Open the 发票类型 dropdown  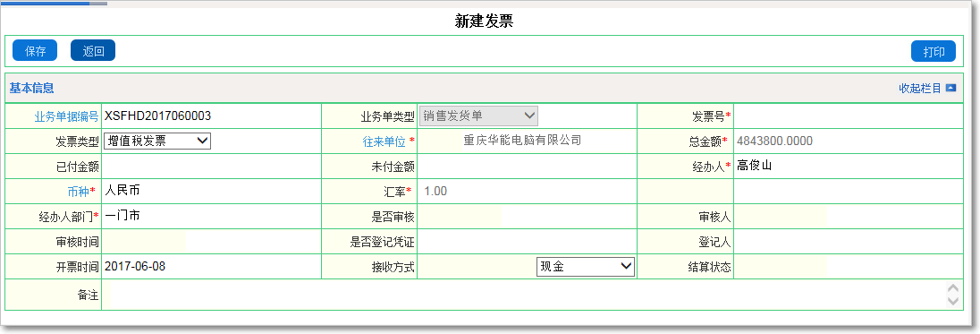(x=157, y=141)
